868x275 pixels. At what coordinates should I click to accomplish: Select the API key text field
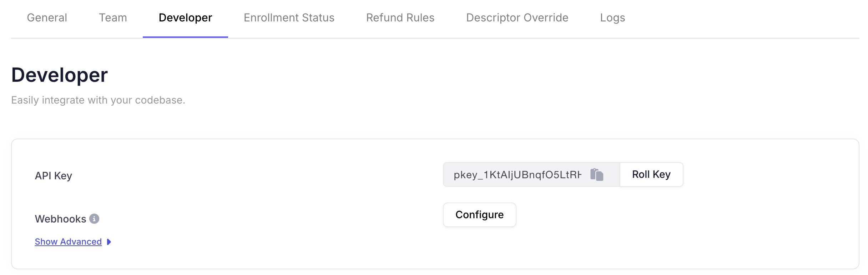pyautogui.click(x=531, y=175)
